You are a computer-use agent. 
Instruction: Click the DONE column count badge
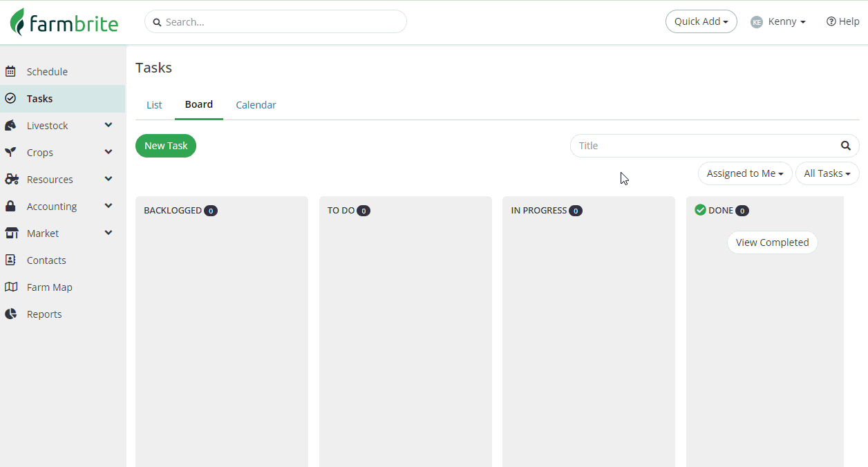[742, 211]
